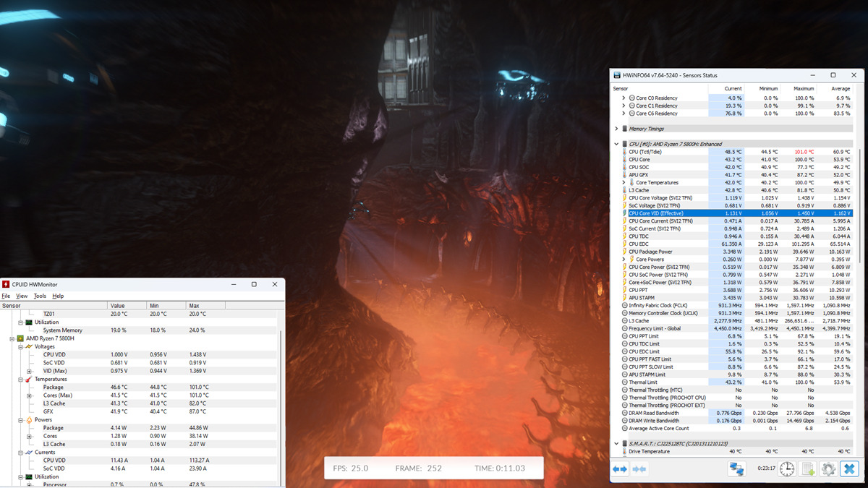Viewport: 868px width, 488px height.
Task: Open the View menu in HWMonitor
Action: click(22, 296)
